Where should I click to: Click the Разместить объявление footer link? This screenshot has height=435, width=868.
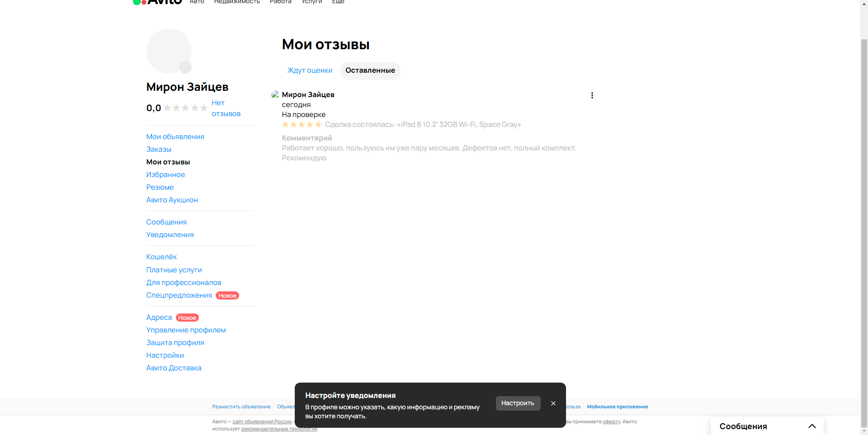tap(241, 407)
